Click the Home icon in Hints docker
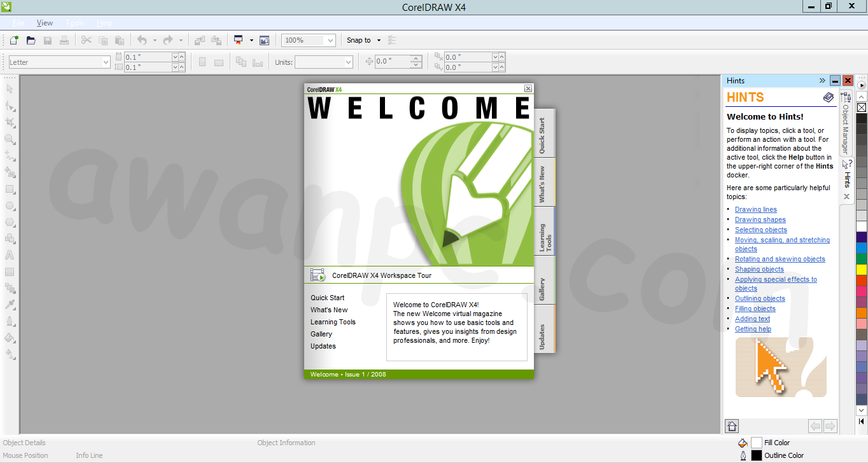This screenshot has height=463, width=868. pos(732,426)
